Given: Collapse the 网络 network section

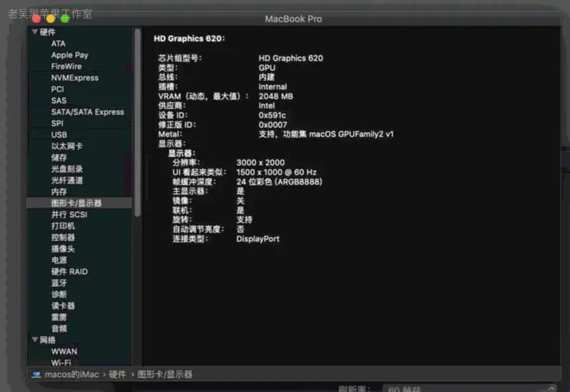Looking at the screenshot, I should 35,339.
